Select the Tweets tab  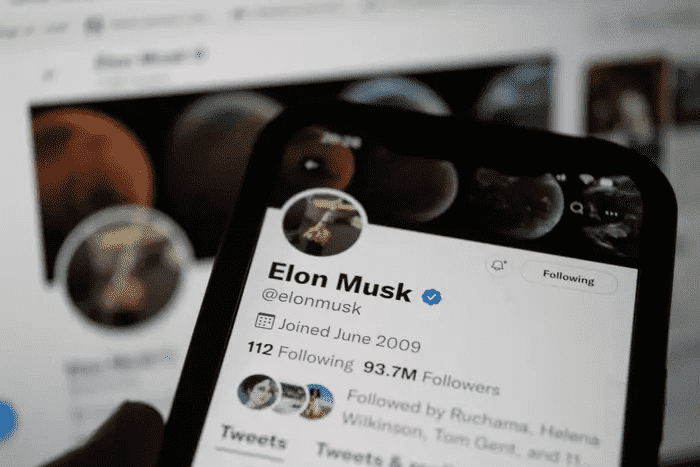pos(253,437)
